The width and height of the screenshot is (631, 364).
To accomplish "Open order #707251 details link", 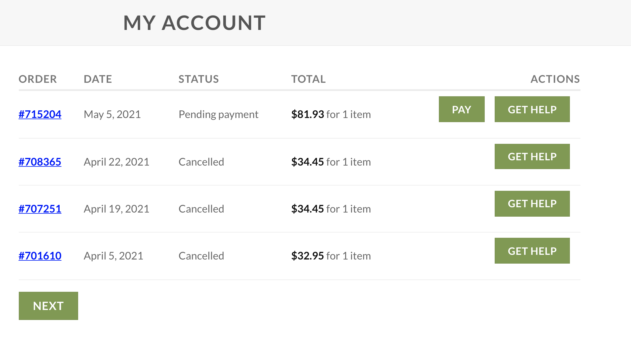I will tap(40, 209).
